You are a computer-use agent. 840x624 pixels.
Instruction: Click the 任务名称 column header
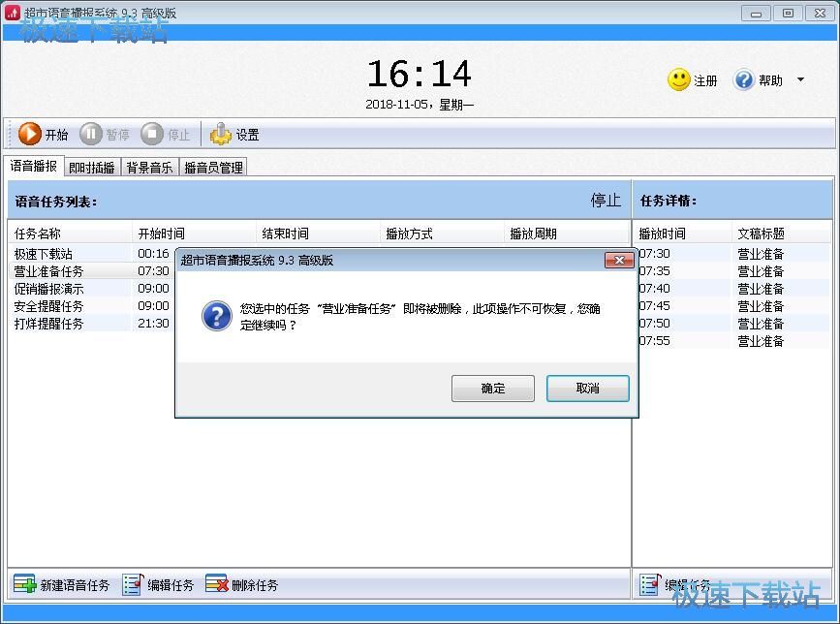click(70, 234)
